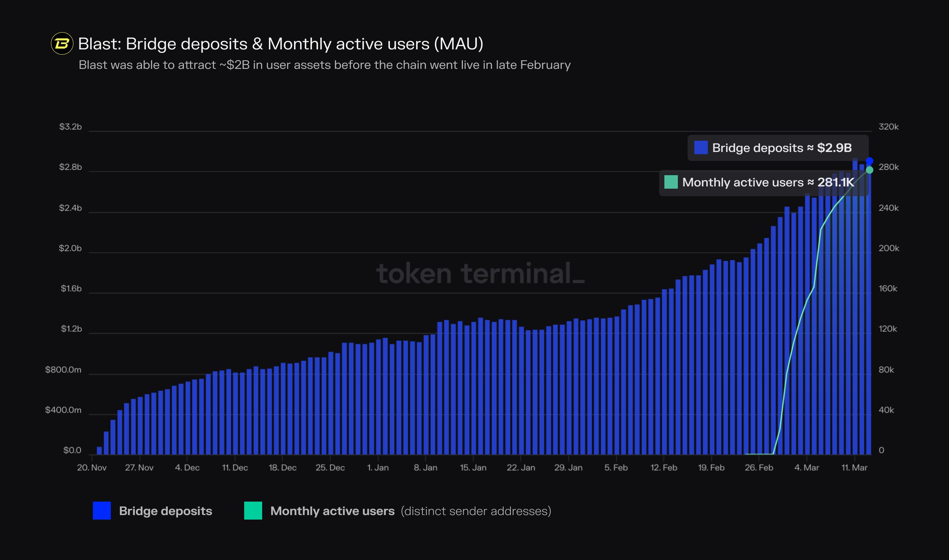Click the blue Bridge deposits legend swatch
949x560 pixels.
pyautogui.click(x=101, y=511)
